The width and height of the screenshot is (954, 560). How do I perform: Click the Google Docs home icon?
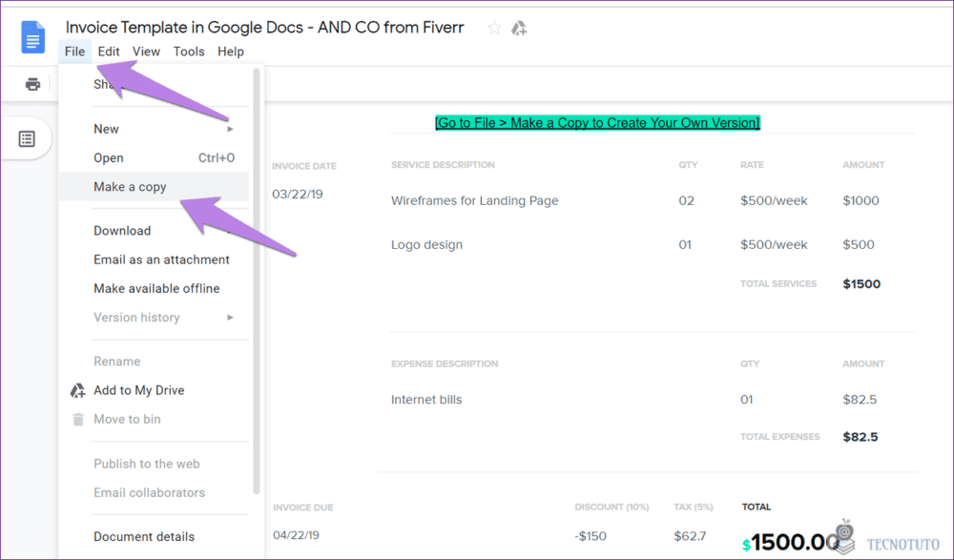click(32, 37)
